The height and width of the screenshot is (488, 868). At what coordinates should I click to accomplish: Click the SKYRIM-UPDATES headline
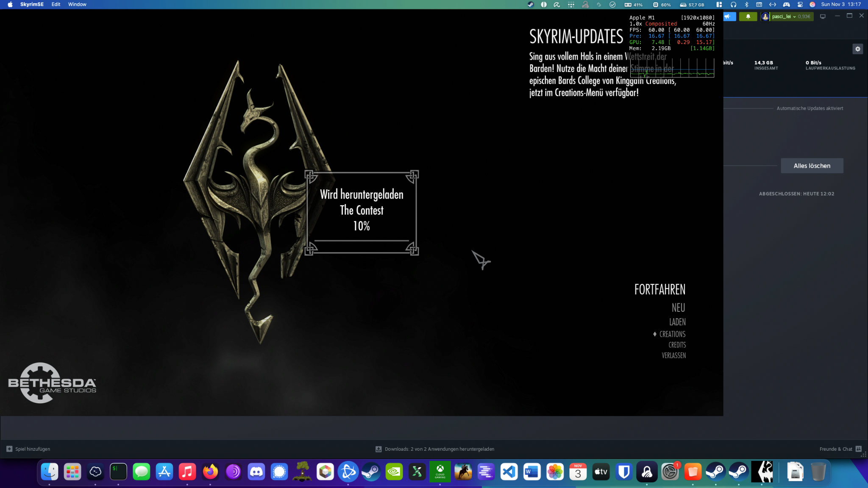576,36
